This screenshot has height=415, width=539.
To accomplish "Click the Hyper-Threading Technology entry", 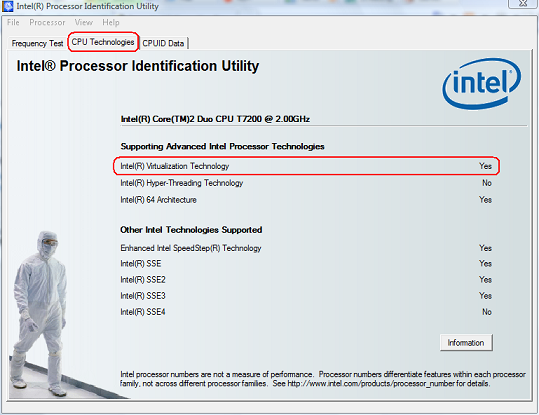I will pos(182,183).
